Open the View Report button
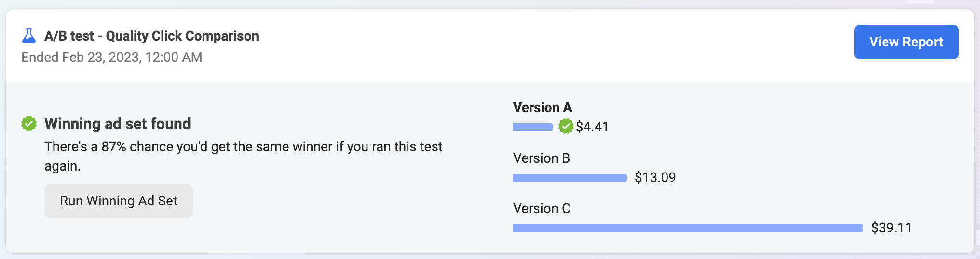The height and width of the screenshot is (259, 980). point(906,42)
